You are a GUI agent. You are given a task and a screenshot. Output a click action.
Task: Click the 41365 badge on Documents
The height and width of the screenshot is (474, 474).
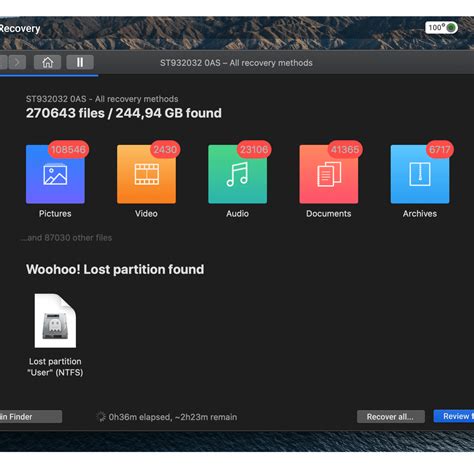click(x=345, y=149)
